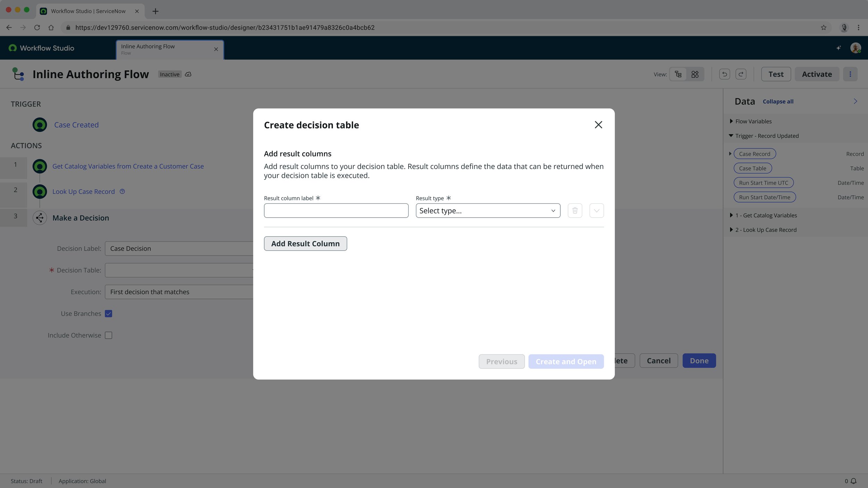Image resolution: width=868 pixels, height=488 pixels.
Task: Open the three-dot more actions menu
Action: 850,74
